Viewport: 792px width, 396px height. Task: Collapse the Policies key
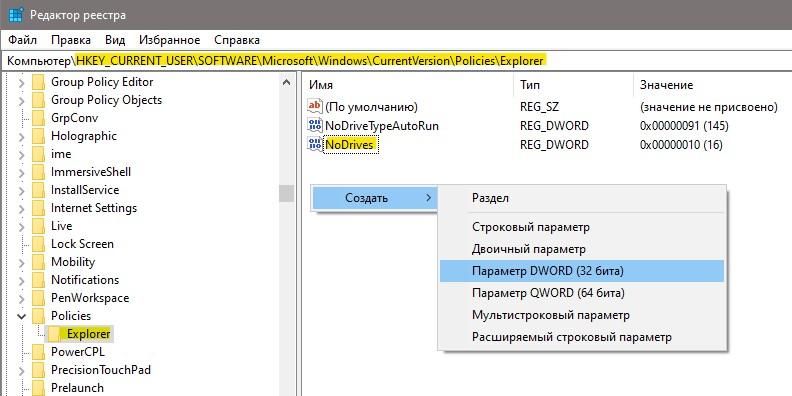point(21,316)
